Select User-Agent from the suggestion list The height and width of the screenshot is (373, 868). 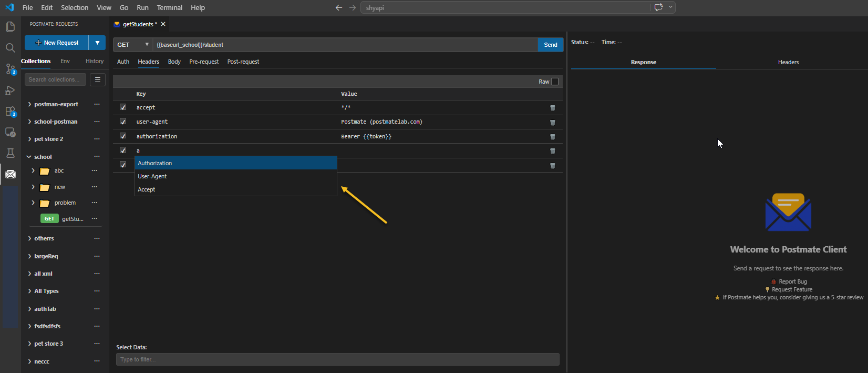(236, 176)
